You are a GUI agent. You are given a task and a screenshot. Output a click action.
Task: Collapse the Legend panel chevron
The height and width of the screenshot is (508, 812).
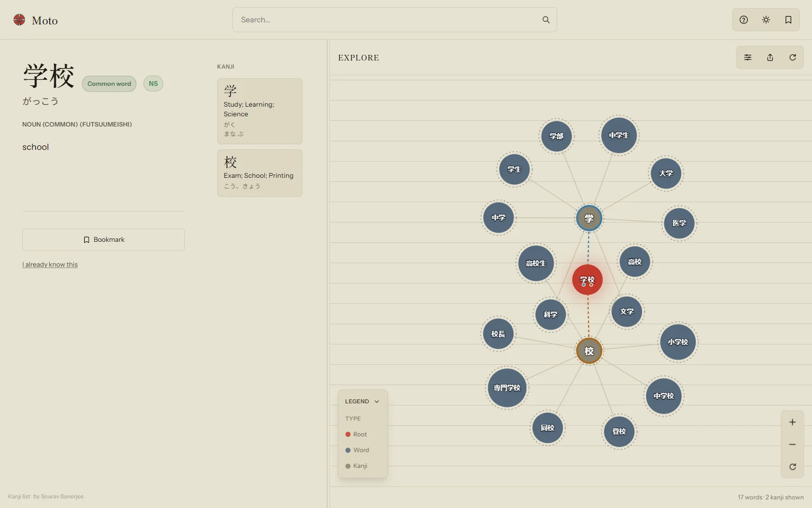pos(377,401)
